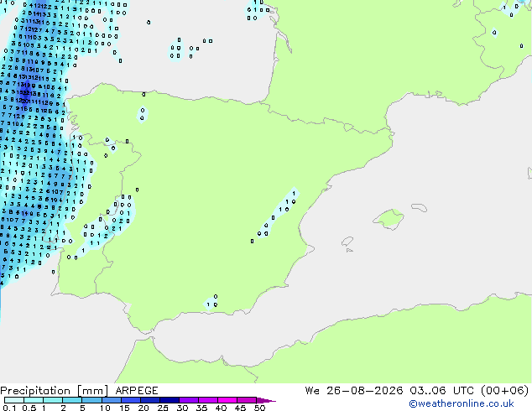Click the lightest 0.1–0.5 mm legend swatch
Screen dimensions: 532x411
[14, 400]
